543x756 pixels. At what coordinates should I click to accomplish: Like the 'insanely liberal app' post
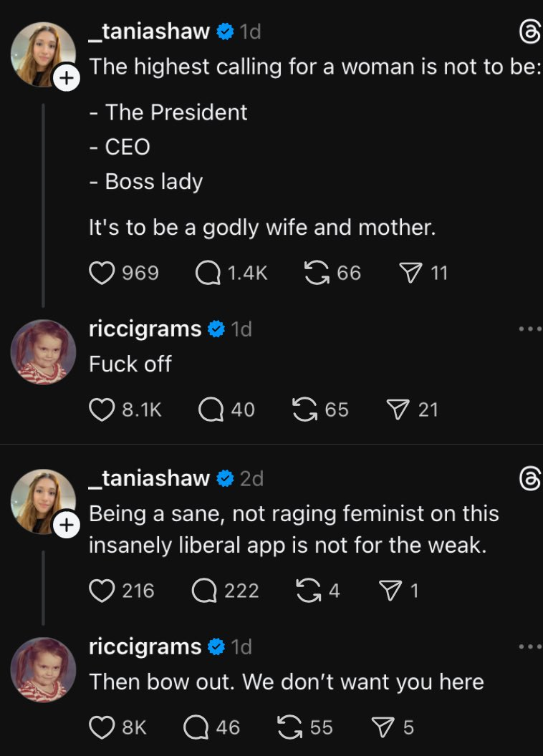tap(102, 591)
